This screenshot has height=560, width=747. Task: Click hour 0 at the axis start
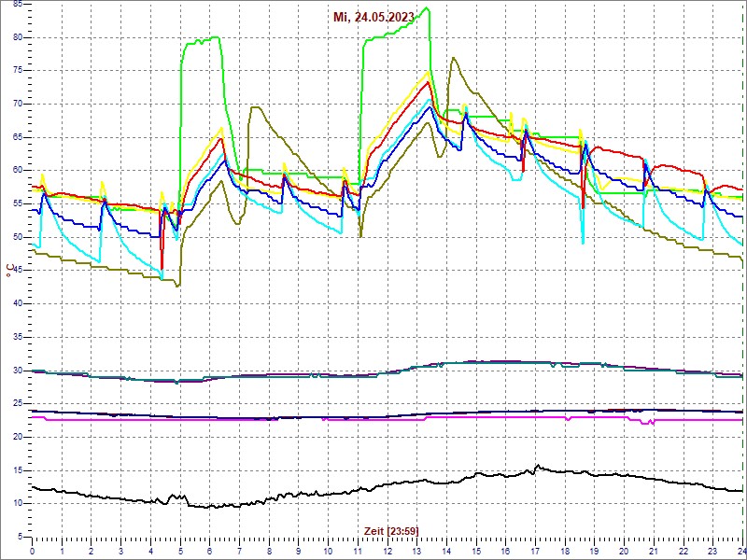point(33,551)
